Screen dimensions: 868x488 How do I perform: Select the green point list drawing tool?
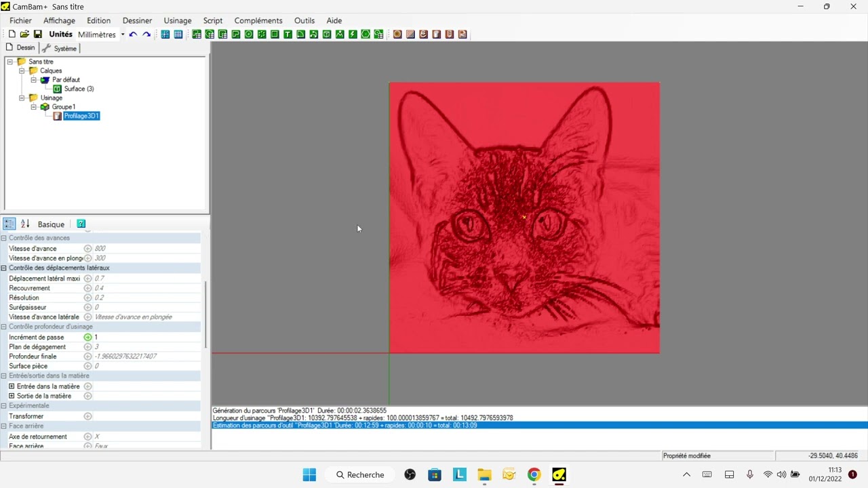click(x=262, y=34)
